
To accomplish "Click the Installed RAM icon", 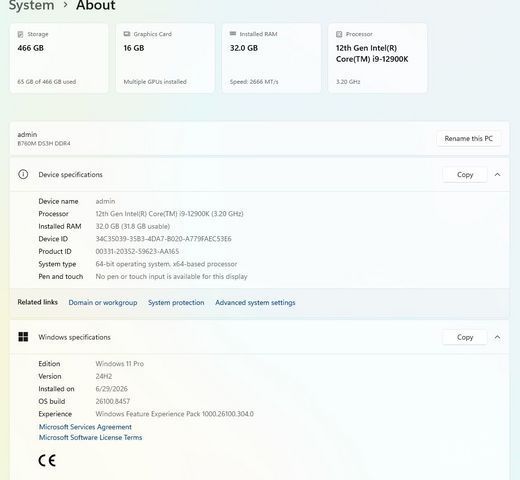I will tap(233, 34).
